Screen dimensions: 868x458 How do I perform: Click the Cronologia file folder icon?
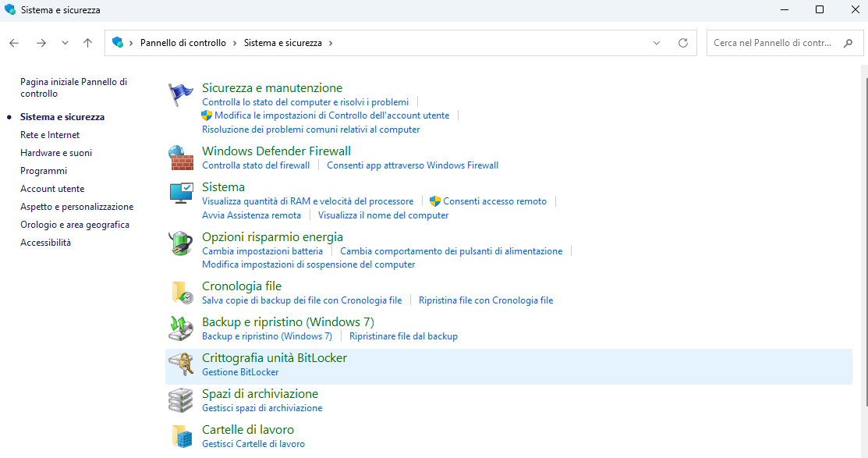(x=182, y=293)
